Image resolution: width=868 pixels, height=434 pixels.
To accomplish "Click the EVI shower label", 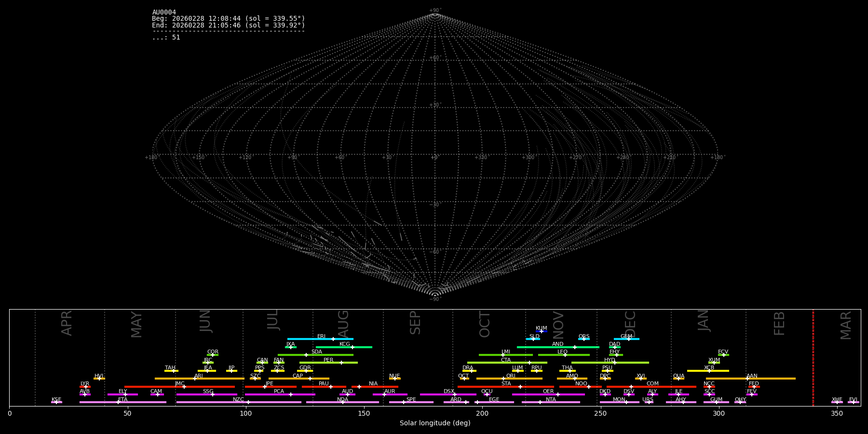I will click(853, 400).
